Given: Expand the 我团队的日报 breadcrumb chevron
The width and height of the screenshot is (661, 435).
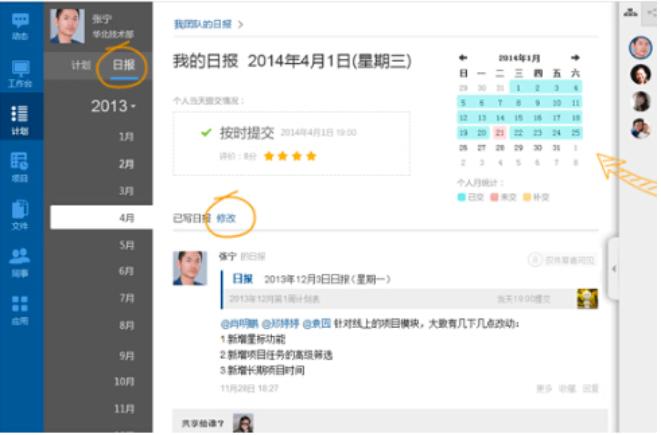Looking at the screenshot, I should (x=240, y=24).
